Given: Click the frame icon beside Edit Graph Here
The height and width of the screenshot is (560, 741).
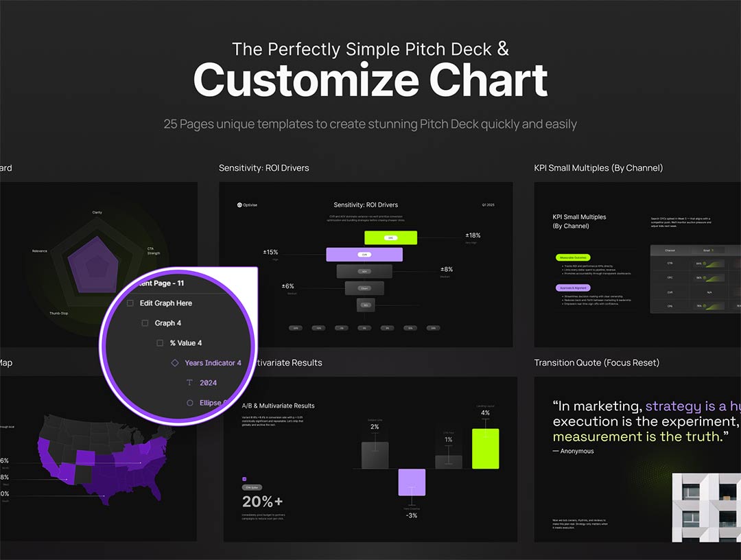Looking at the screenshot, I should pyautogui.click(x=130, y=303).
